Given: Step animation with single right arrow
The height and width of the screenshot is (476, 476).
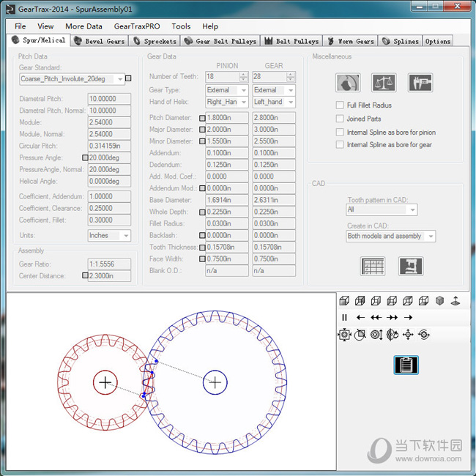Looking at the screenshot, I should [409, 317].
